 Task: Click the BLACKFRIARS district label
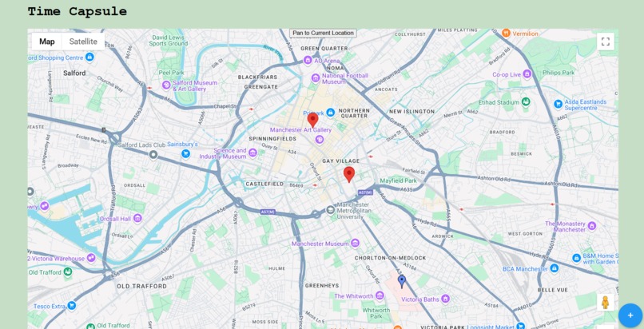(x=257, y=77)
